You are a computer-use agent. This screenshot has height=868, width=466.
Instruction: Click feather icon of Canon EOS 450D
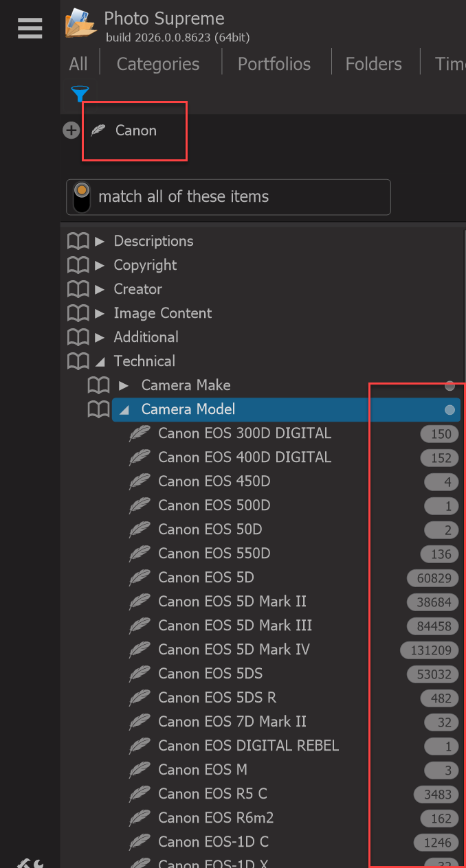pyautogui.click(x=140, y=481)
